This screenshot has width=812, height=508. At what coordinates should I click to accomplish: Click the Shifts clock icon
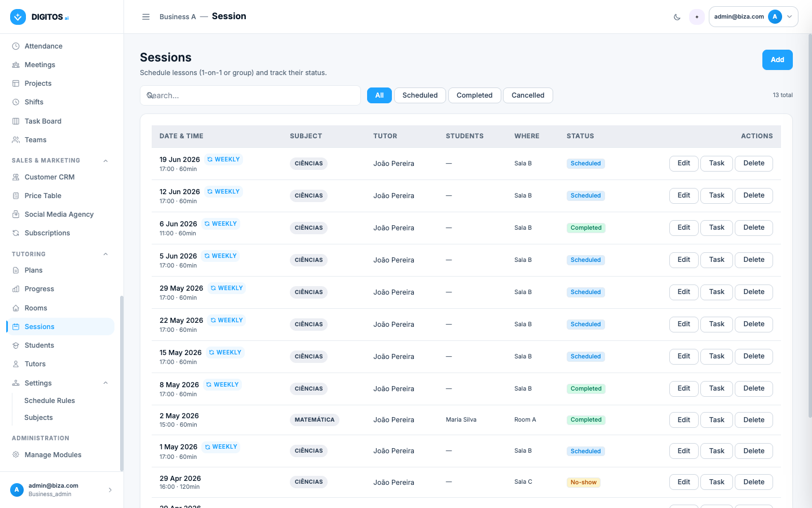coord(16,102)
